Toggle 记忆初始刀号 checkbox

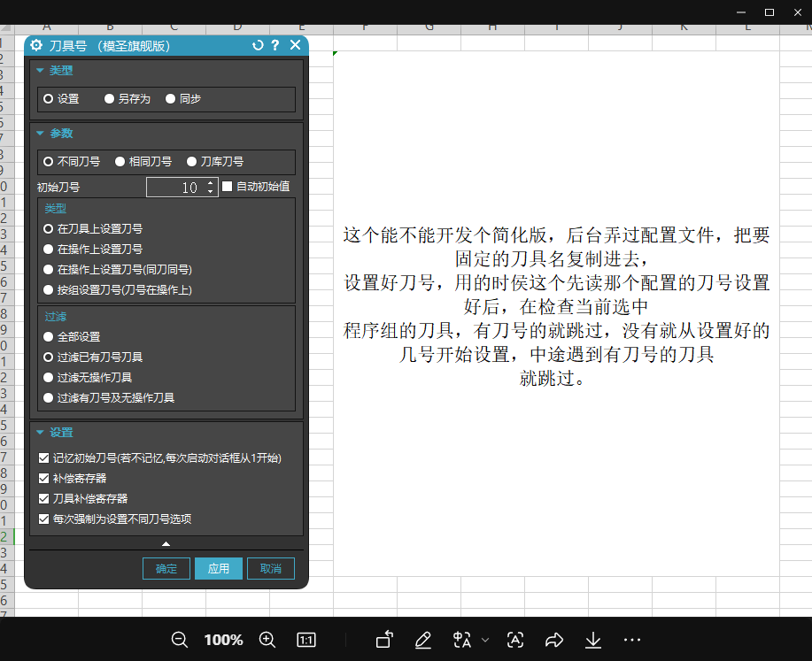click(44, 458)
